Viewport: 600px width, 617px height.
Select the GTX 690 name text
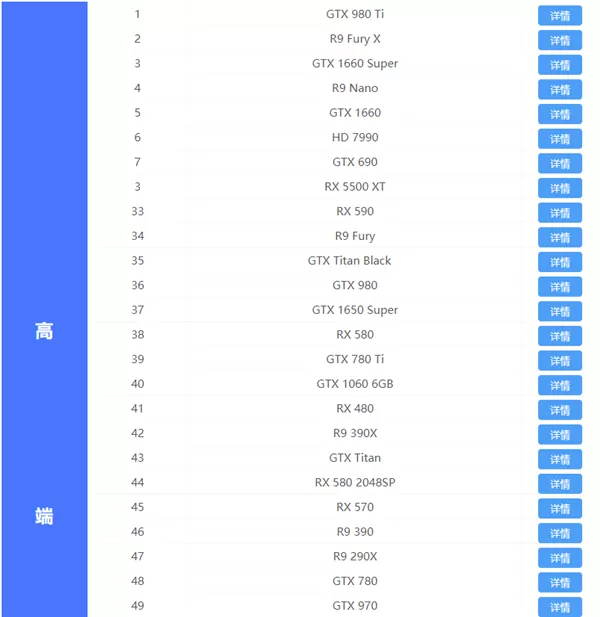[x=355, y=162]
